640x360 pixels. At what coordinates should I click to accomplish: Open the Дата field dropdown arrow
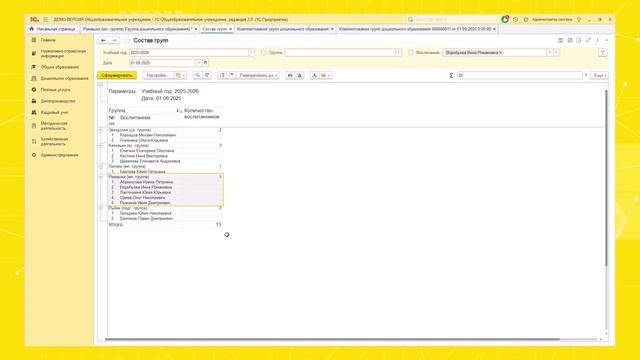pos(199,63)
